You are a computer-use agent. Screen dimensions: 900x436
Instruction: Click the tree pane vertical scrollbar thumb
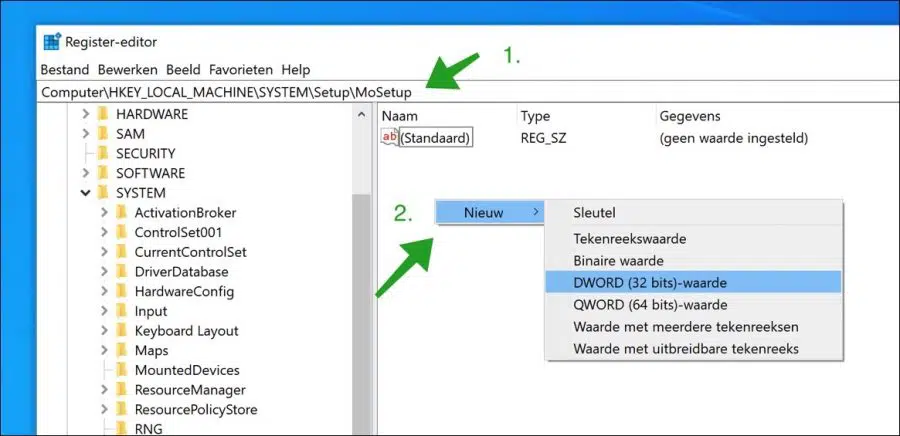point(361,314)
